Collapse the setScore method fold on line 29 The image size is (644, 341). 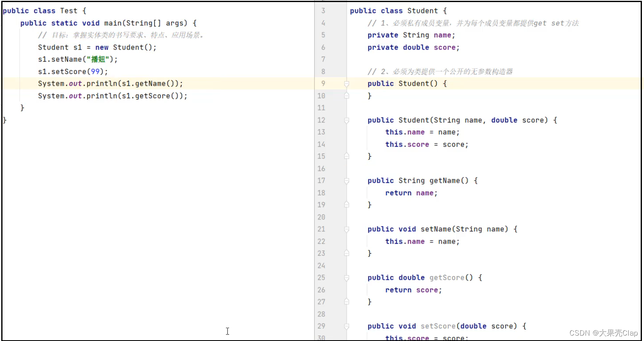tap(347, 326)
